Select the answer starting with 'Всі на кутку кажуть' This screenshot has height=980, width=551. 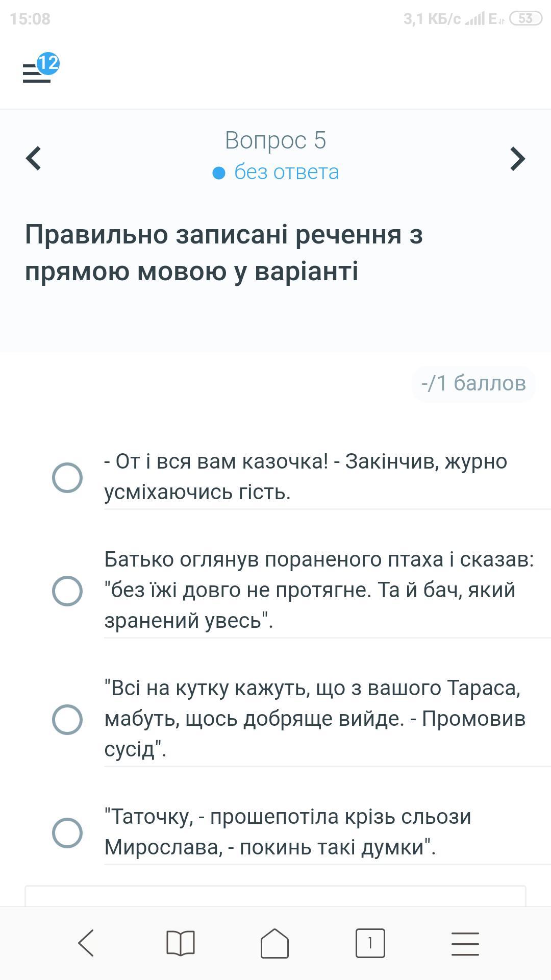coord(67,720)
